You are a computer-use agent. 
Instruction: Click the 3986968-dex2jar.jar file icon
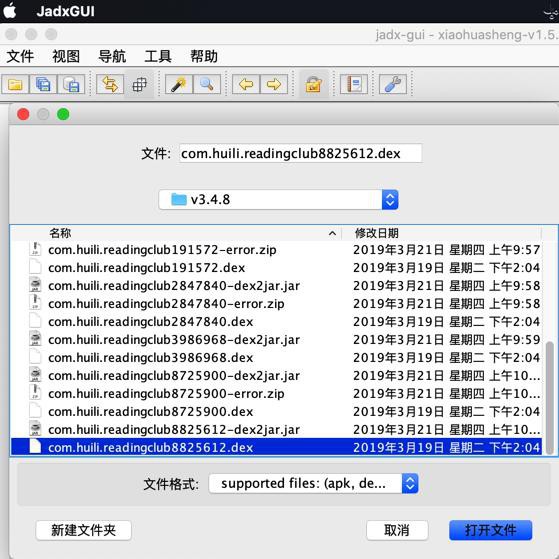coord(35,339)
